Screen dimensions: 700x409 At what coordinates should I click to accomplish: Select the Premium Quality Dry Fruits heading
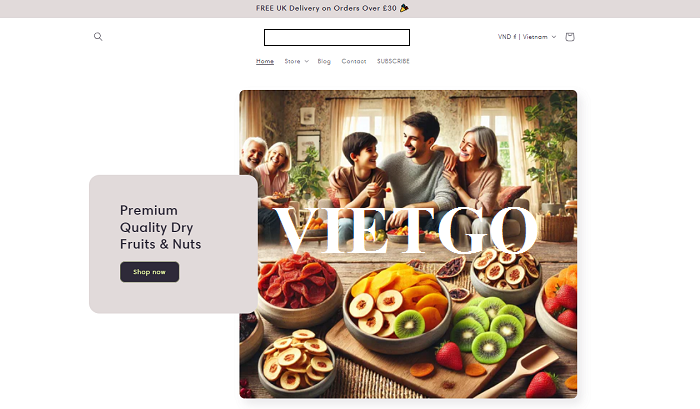[x=160, y=227]
